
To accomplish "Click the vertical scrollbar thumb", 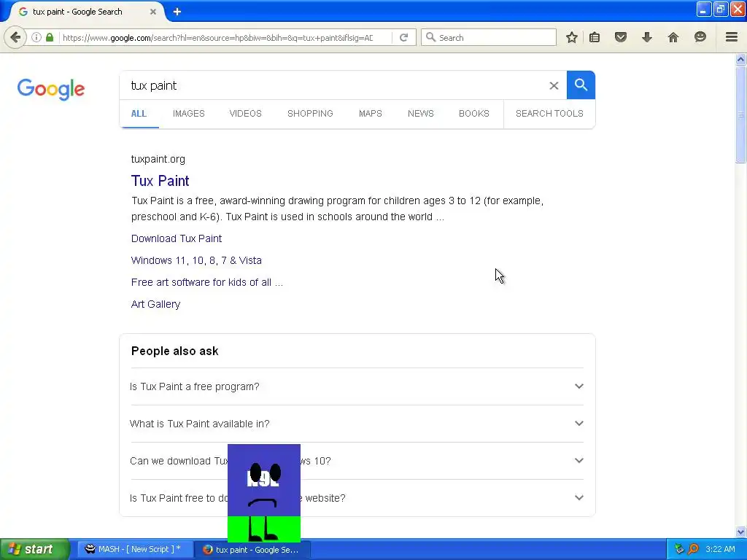I will pos(740,114).
